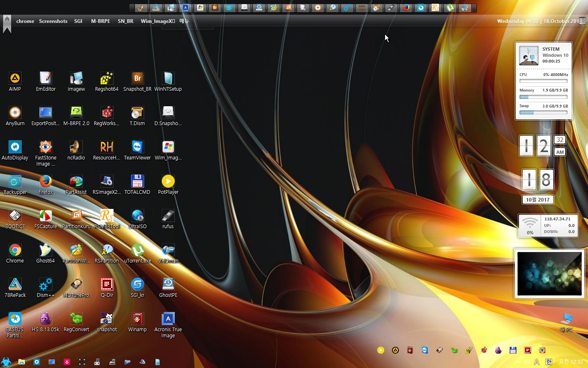The height and width of the screenshot is (368, 588).
Task: Click Firefox icon in top dock
Action: pos(406,7)
